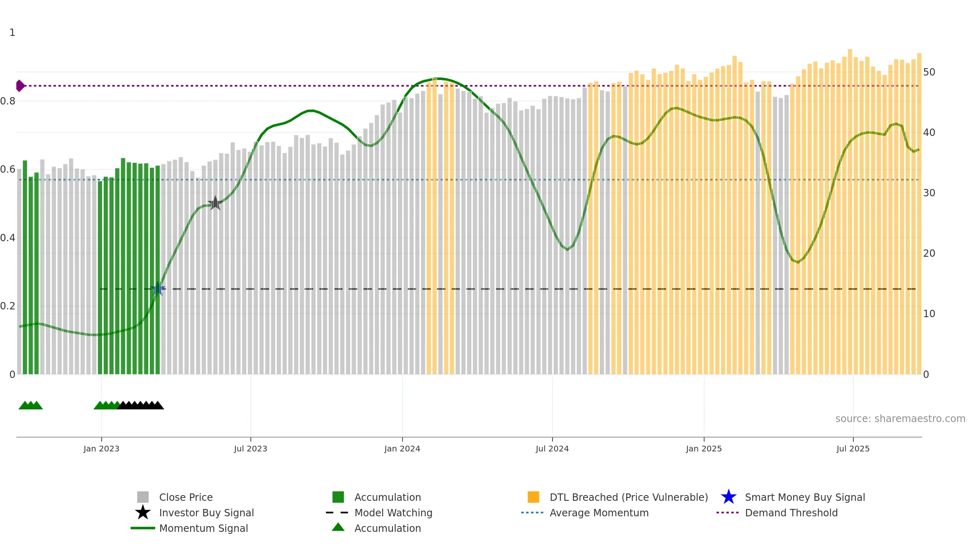Click the Jul 2024 x-axis label
Image resolution: width=980 pixels, height=551 pixels.
tap(552, 449)
